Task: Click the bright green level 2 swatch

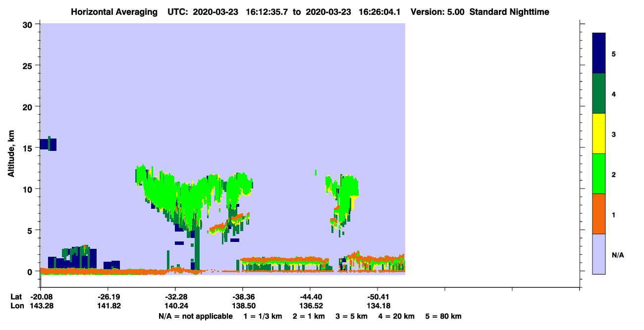Action: 599,174
